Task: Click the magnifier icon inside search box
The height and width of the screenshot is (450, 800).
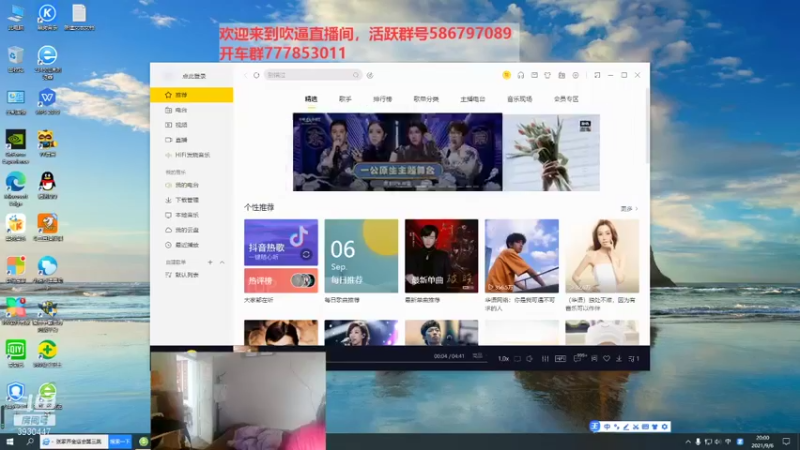Action: [356, 75]
